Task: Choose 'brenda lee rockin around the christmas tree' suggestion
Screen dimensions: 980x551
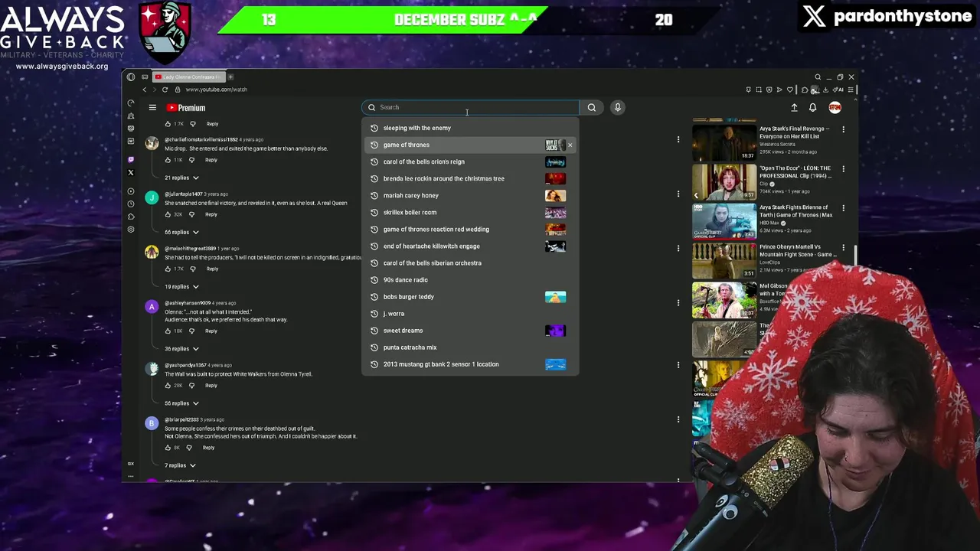Action: click(x=470, y=178)
